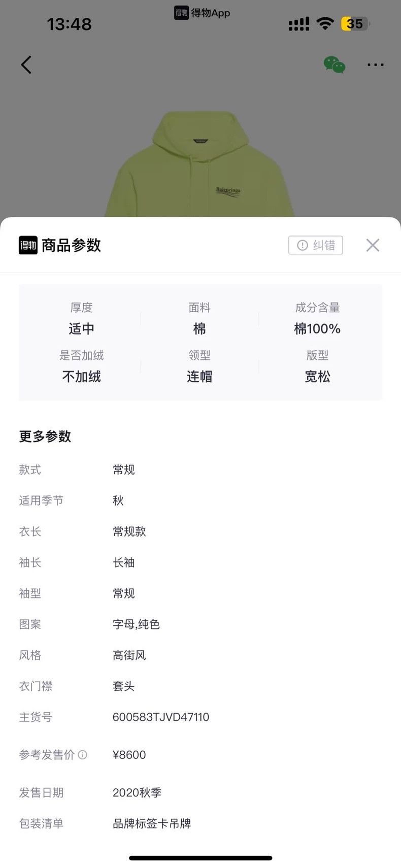Tap the 宽松 fit type value
The image size is (401, 868).
(317, 377)
